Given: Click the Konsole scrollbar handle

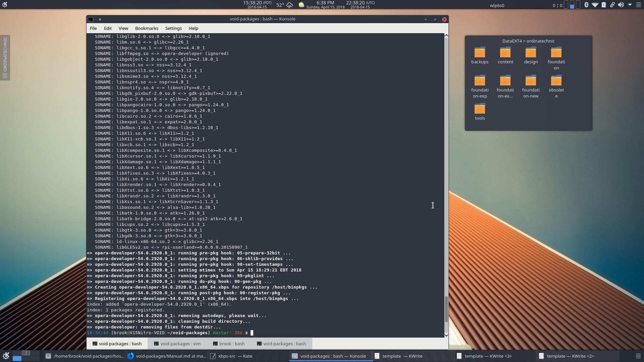Looking at the screenshot, I should (446, 309).
